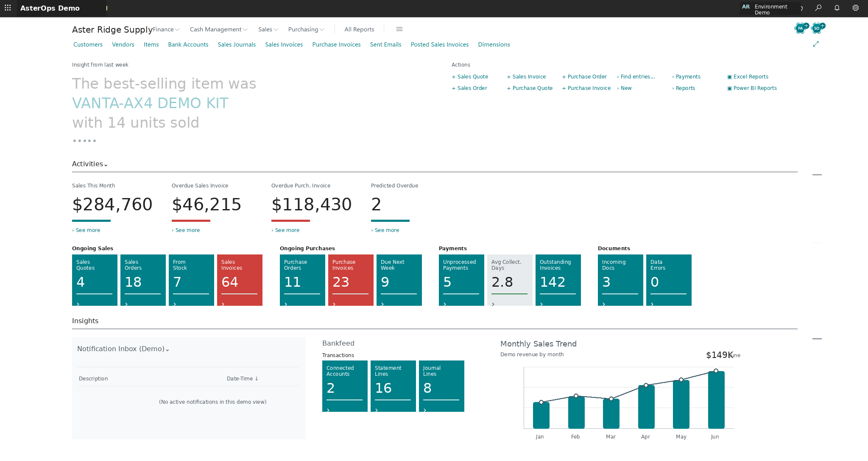868x461 pixels.
Task: Open Bank Accounts
Action: coord(188,45)
